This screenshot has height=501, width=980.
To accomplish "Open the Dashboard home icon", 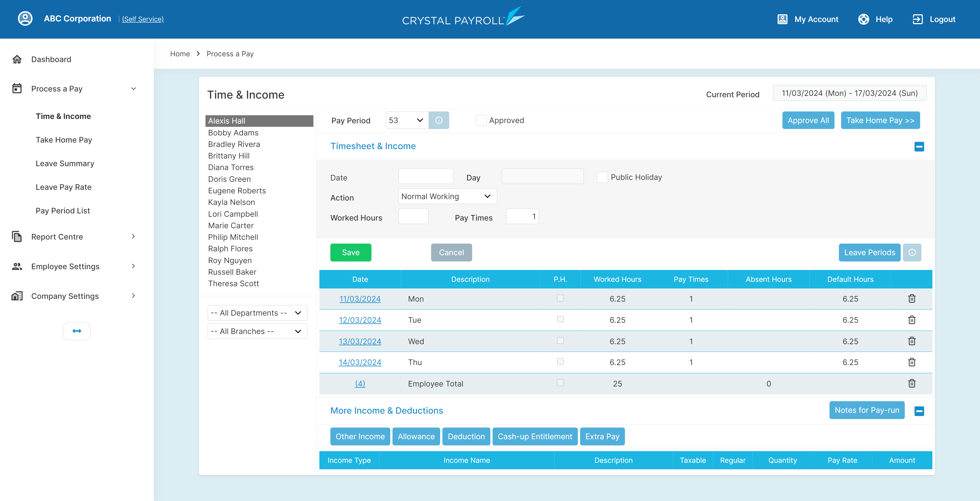I will click(x=17, y=59).
